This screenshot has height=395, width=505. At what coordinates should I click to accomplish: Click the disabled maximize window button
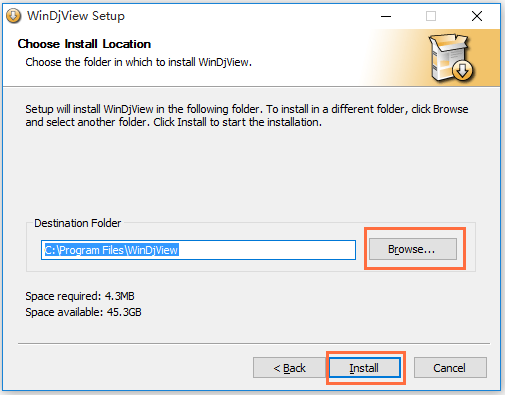click(431, 16)
